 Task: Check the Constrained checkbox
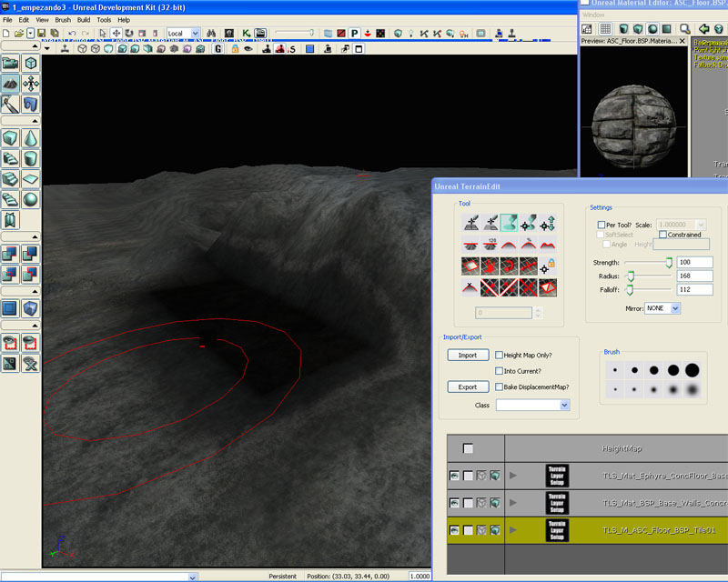663,235
